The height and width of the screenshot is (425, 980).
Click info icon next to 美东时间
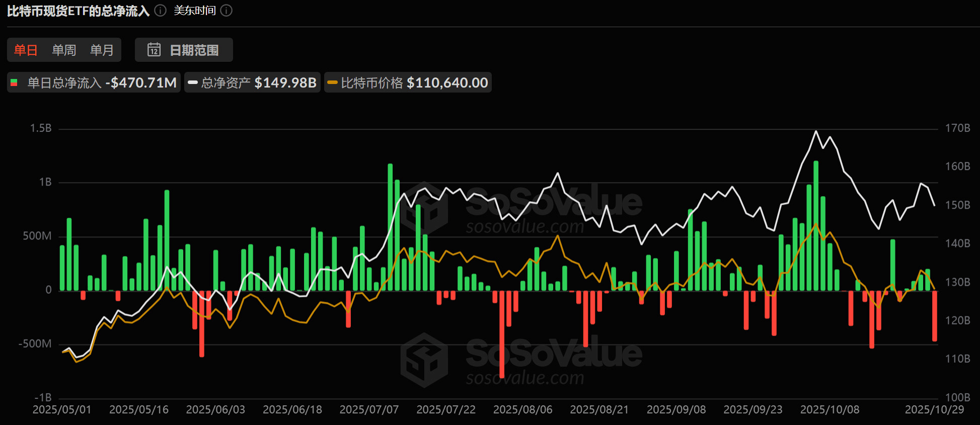coord(227,11)
